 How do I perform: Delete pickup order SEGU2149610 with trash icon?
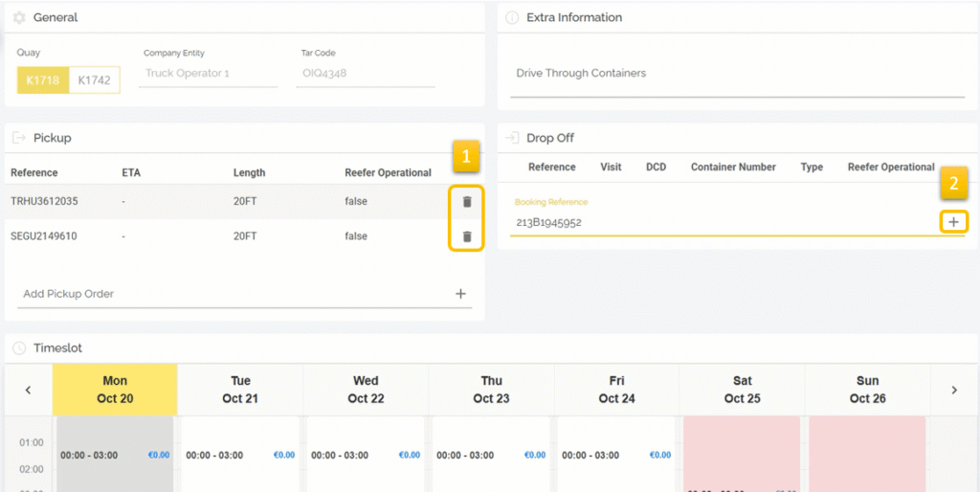(x=467, y=236)
